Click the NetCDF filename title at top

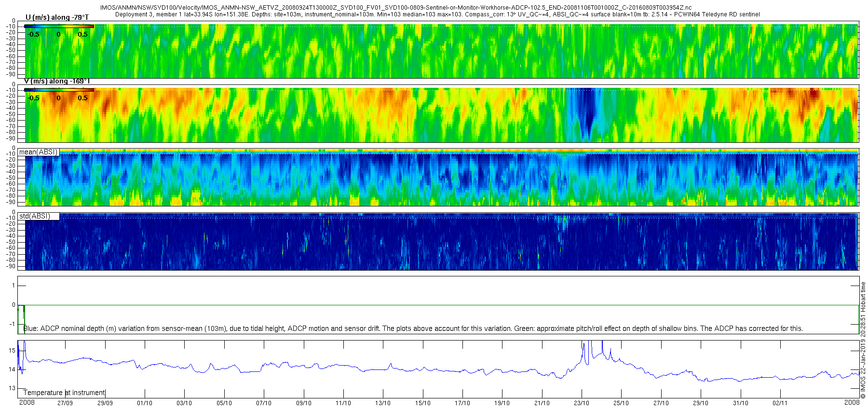(x=396, y=8)
